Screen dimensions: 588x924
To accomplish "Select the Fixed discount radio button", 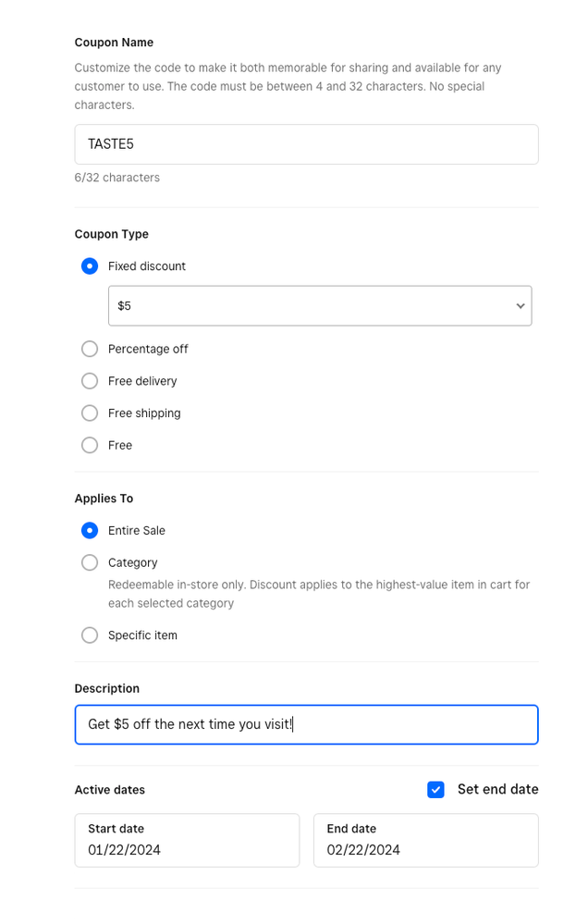I will click(90, 266).
